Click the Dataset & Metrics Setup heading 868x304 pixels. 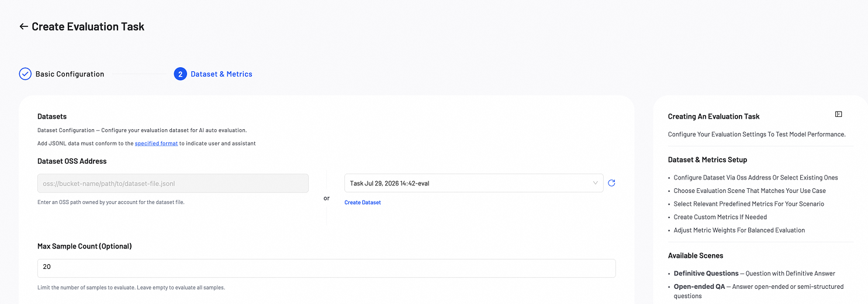tap(707, 160)
